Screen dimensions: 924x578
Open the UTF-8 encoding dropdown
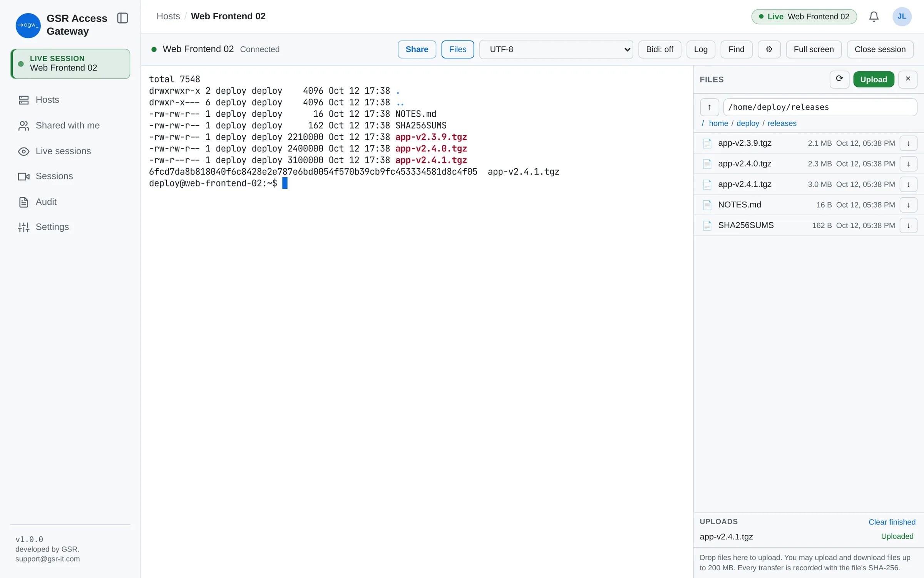coord(556,49)
